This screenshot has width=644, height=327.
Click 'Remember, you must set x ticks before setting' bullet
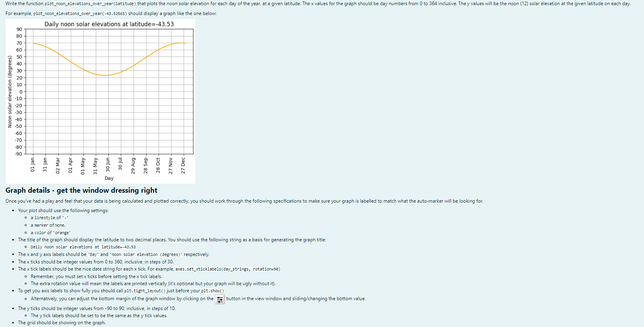click(96, 276)
